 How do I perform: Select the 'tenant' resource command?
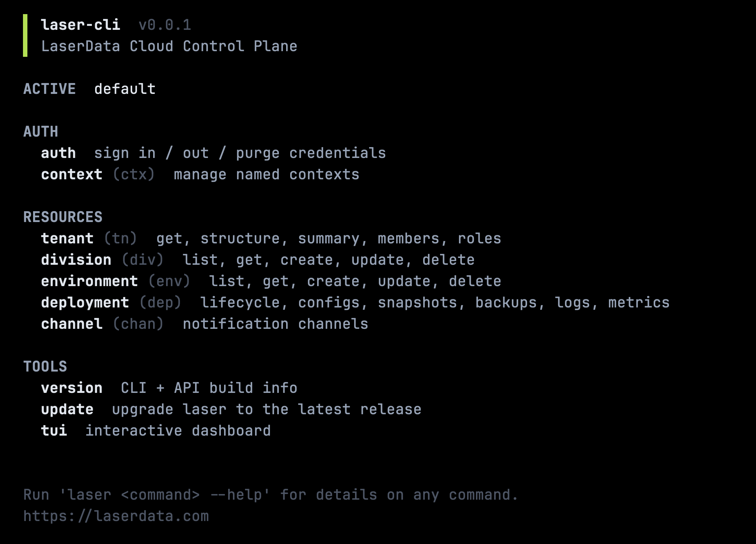pyautogui.click(x=67, y=239)
